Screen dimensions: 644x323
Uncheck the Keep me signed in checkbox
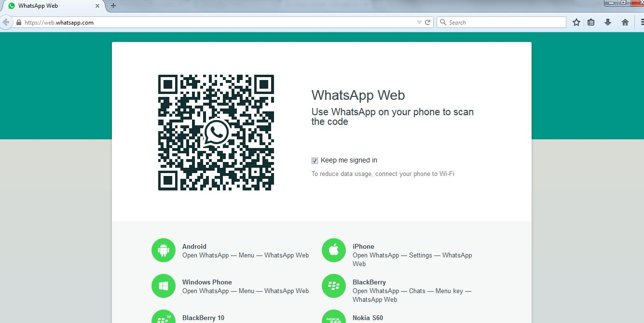coord(315,161)
